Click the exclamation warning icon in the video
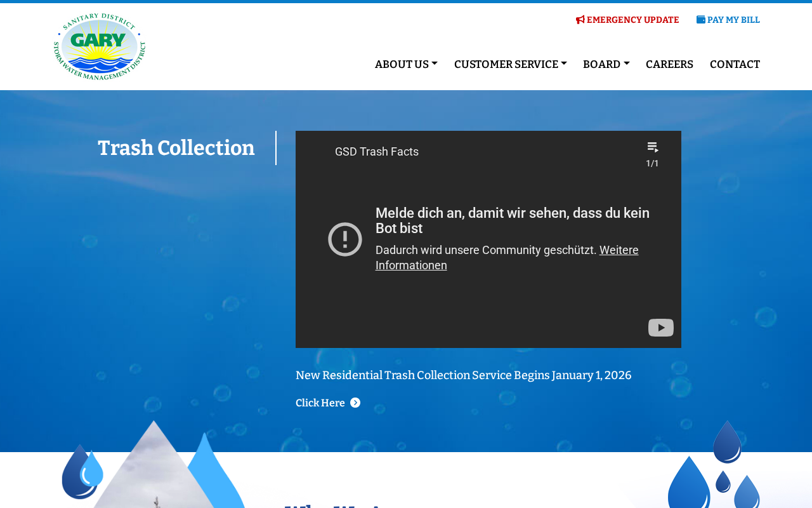The height and width of the screenshot is (508, 812). 345,239
